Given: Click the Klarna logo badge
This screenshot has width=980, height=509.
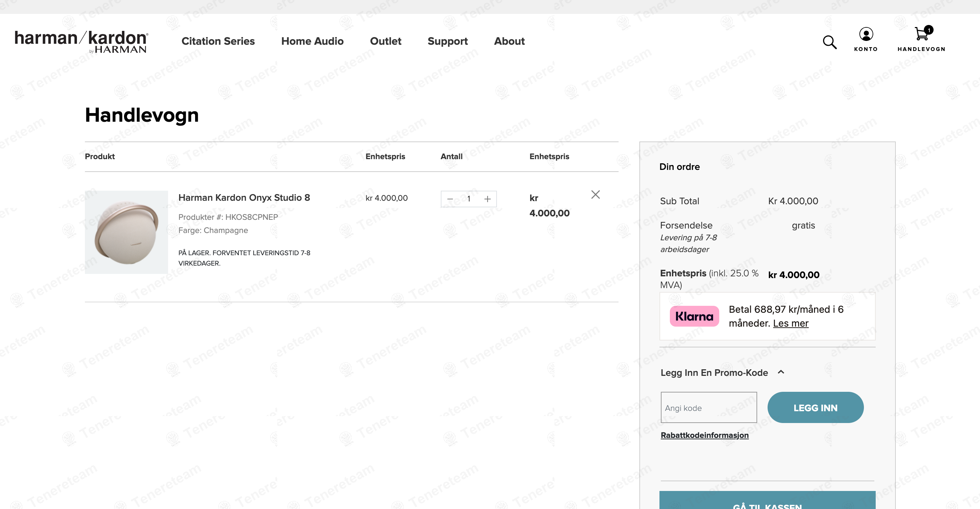Looking at the screenshot, I should 694,316.
